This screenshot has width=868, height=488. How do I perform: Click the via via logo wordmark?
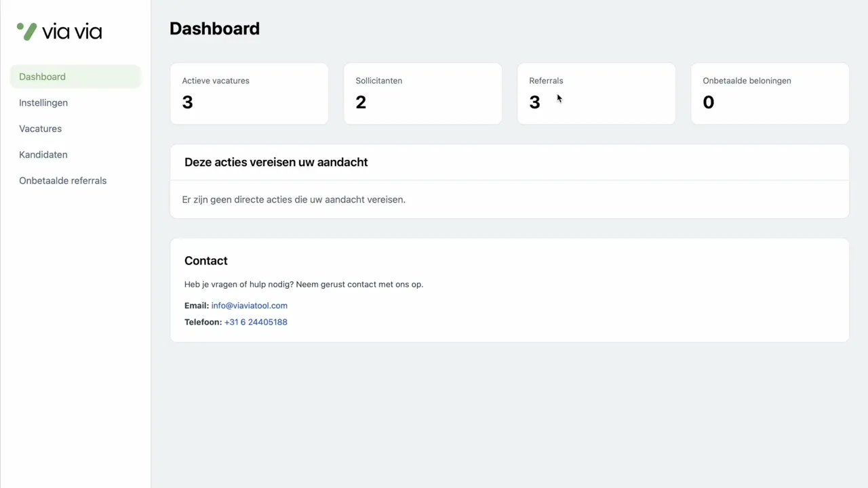(72, 32)
